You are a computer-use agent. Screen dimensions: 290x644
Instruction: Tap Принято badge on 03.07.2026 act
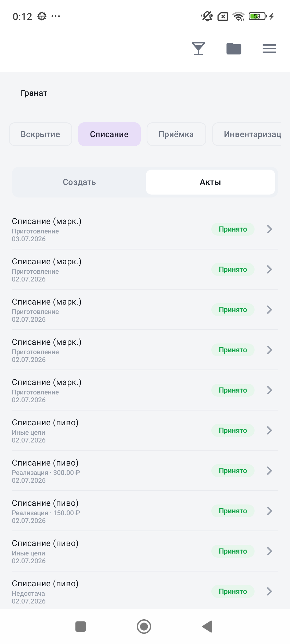point(233,229)
